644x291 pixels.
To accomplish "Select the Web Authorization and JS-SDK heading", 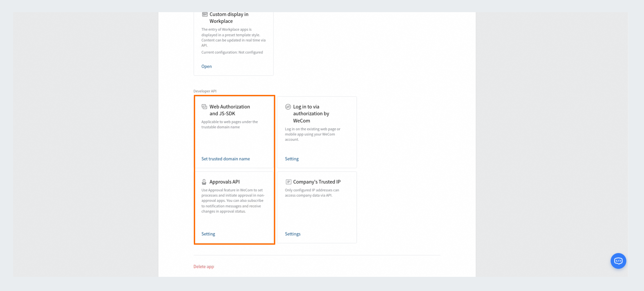I will point(230,110).
